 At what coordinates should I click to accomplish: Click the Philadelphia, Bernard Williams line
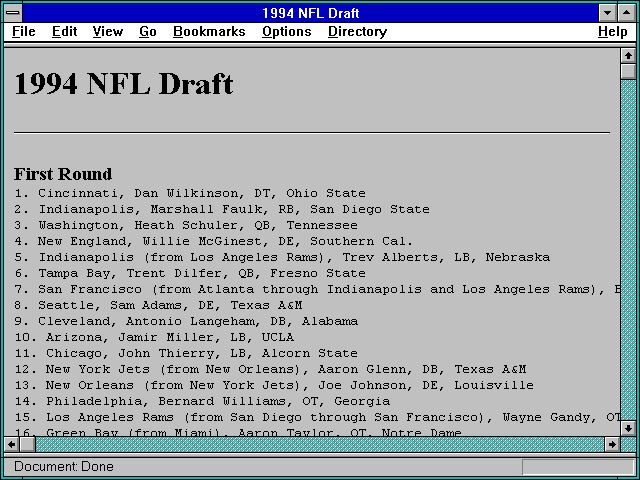click(202, 401)
